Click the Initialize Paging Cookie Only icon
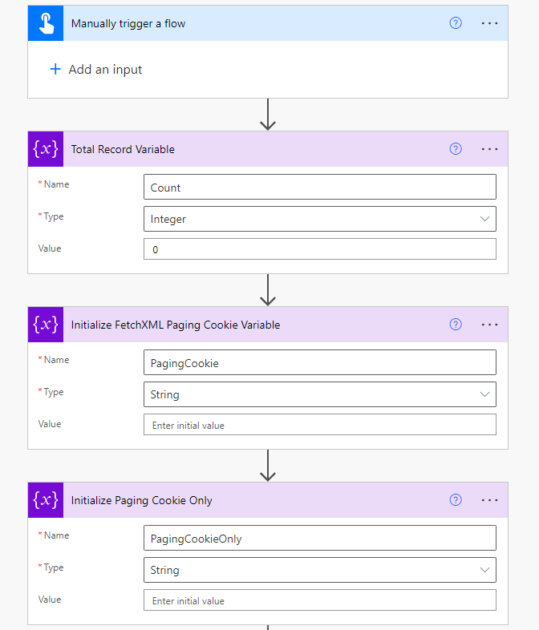This screenshot has height=630, width=539. [45, 500]
